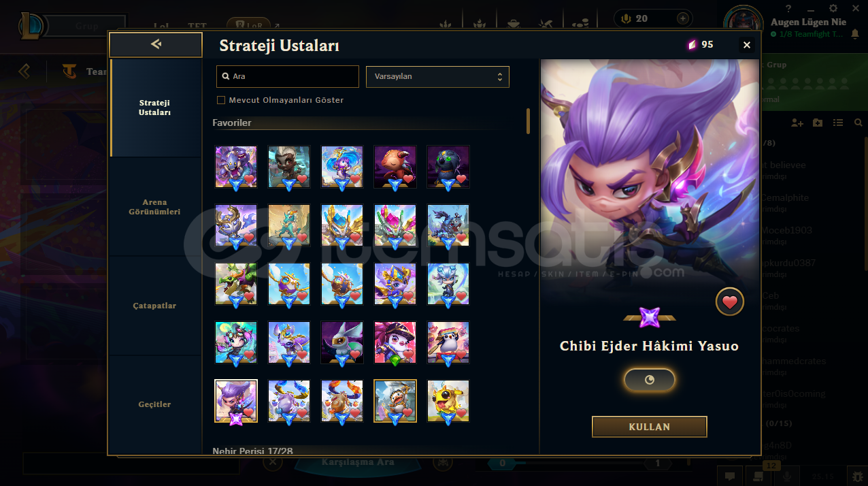The width and height of the screenshot is (868, 486).
Task: Click the KULLAN button
Action: tap(650, 427)
